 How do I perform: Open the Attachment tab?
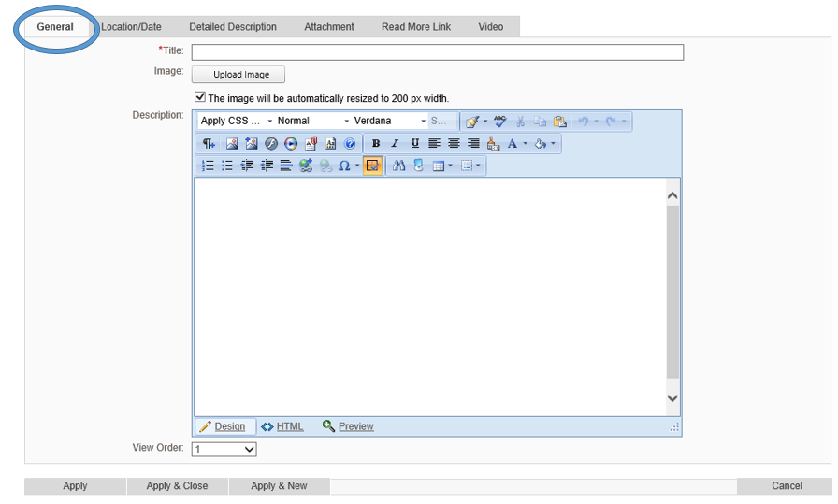[x=329, y=27]
